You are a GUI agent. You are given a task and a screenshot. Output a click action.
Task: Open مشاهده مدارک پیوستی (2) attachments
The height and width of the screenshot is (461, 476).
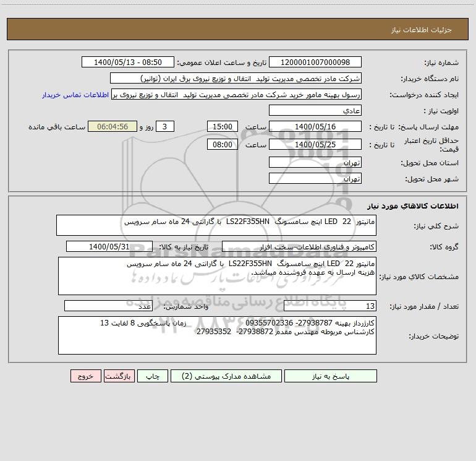pos(226,376)
